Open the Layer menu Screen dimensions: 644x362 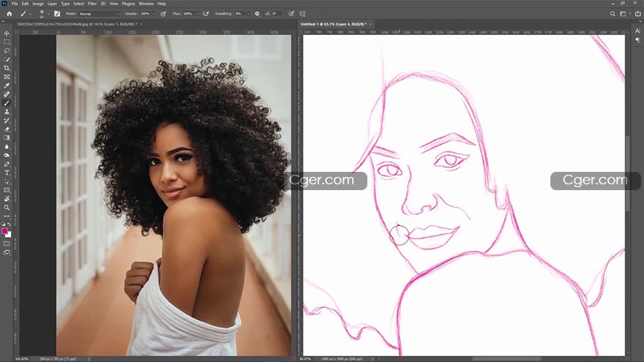coord(52,3)
